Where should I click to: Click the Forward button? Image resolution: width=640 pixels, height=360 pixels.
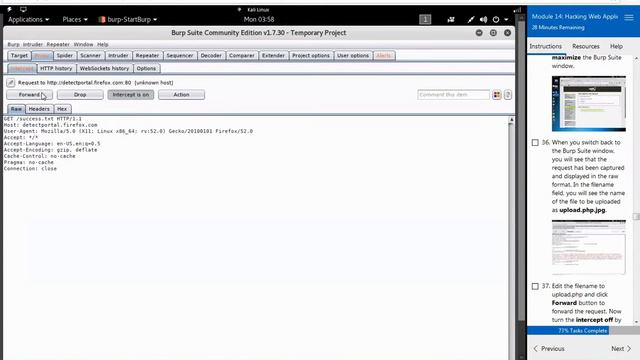[x=29, y=95]
